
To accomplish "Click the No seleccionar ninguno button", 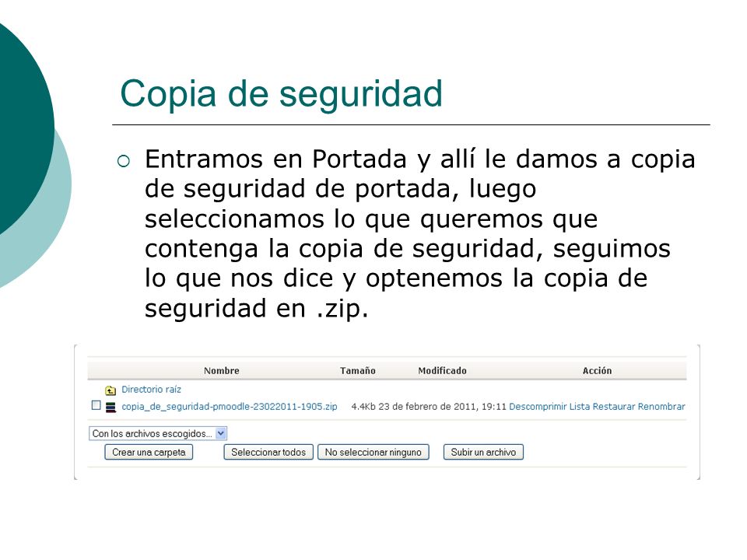I will (373, 452).
